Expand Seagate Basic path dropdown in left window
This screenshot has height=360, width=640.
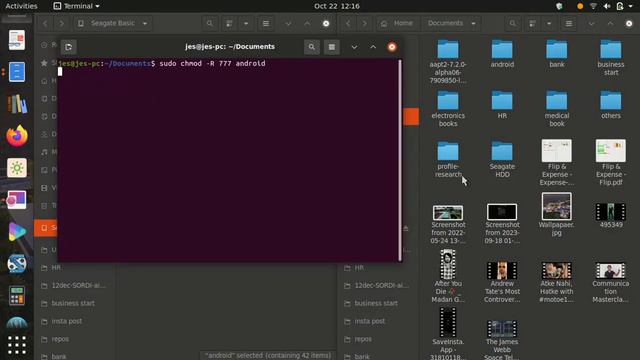click(x=145, y=23)
